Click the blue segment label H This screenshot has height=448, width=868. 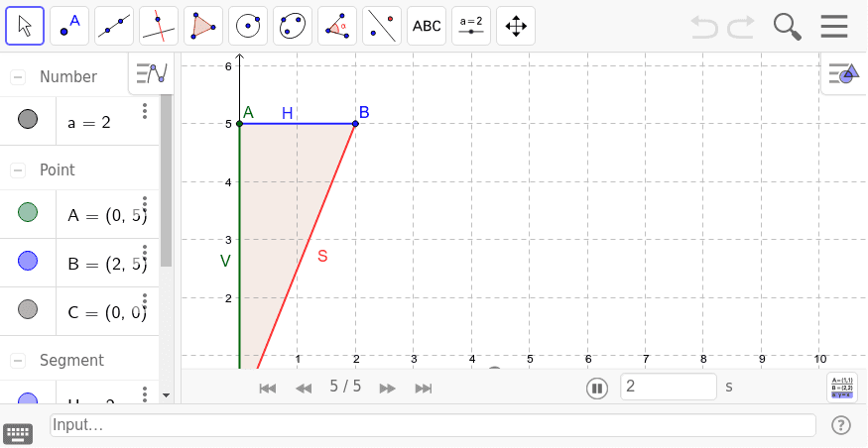(288, 113)
